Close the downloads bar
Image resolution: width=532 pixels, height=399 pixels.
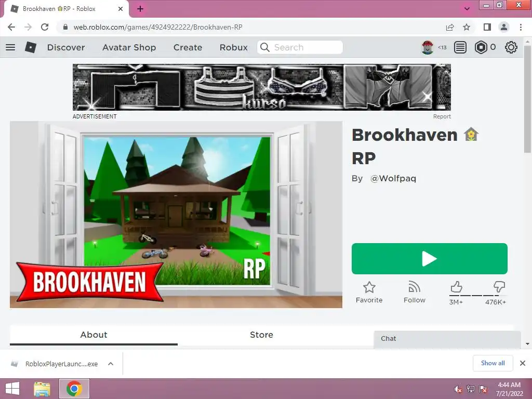click(523, 363)
